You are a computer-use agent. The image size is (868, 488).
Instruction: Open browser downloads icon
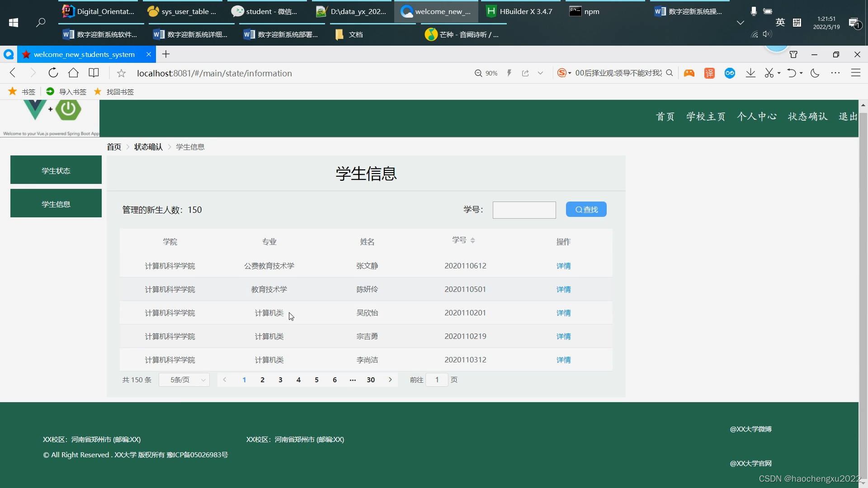click(750, 73)
